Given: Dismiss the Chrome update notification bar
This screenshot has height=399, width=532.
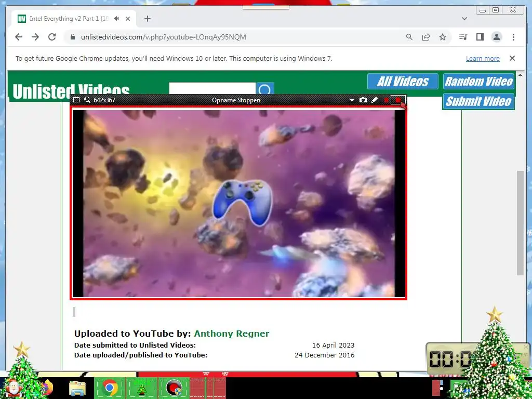Looking at the screenshot, I should [512, 58].
